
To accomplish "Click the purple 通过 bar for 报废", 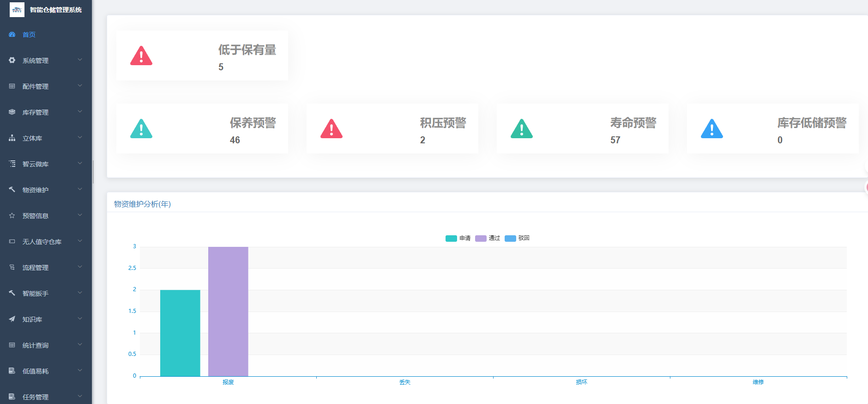I will coord(228,311).
